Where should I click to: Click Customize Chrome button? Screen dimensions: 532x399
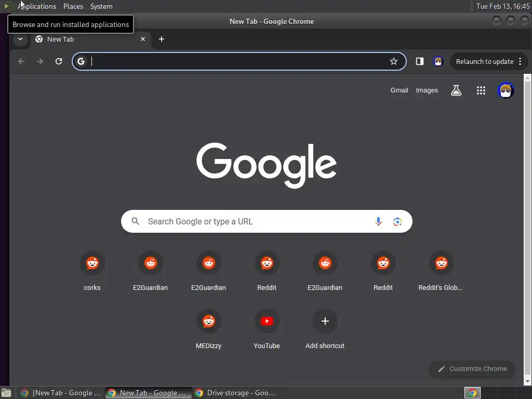click(472, 369)
